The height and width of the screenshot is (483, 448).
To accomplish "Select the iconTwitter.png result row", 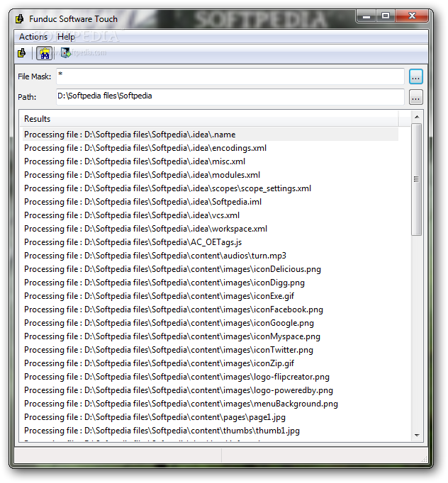I will (211, 350).
